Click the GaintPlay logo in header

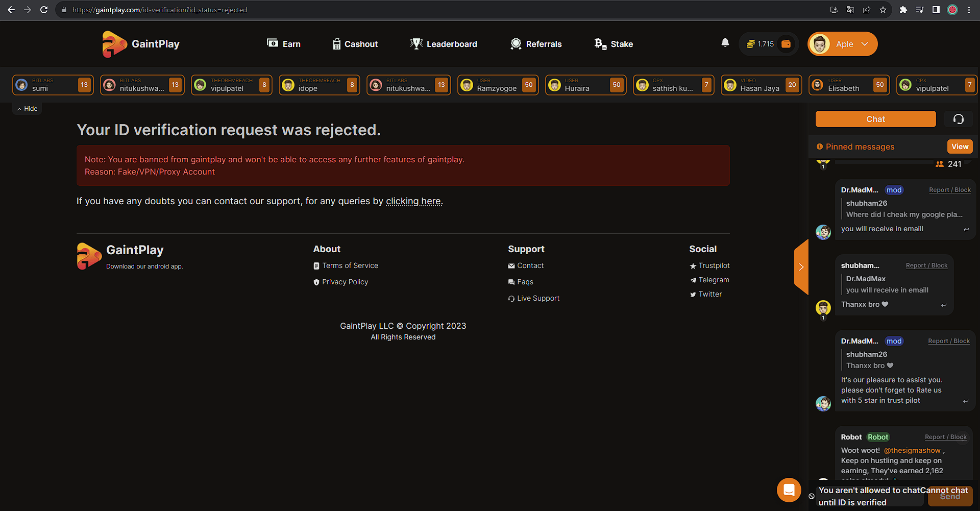pos(141,44)
